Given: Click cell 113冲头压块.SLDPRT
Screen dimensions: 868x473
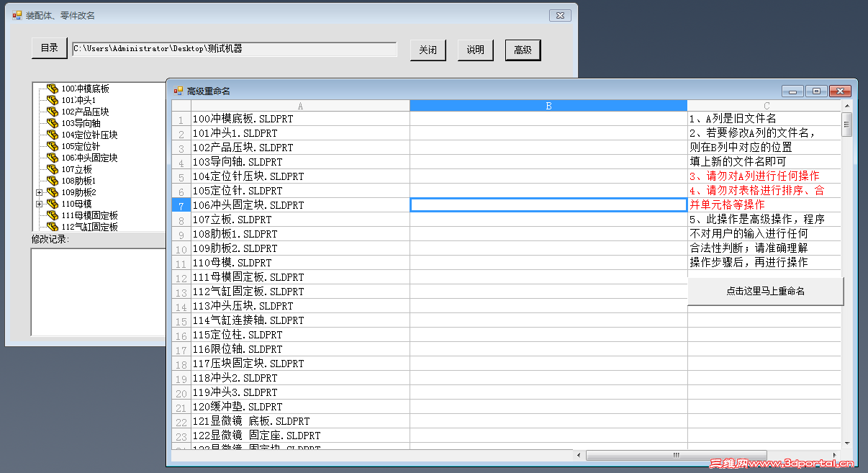Looking at the screenshot, I should tap(300, 306).
